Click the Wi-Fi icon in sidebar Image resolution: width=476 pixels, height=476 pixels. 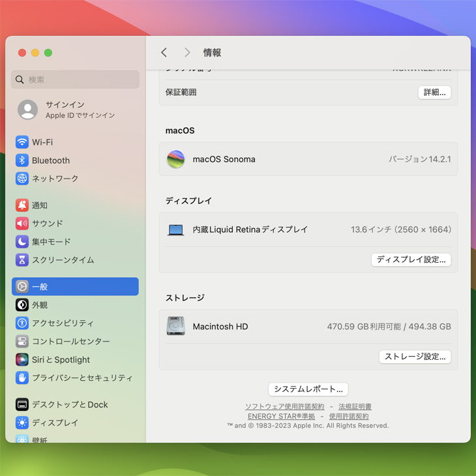[22, 142]
